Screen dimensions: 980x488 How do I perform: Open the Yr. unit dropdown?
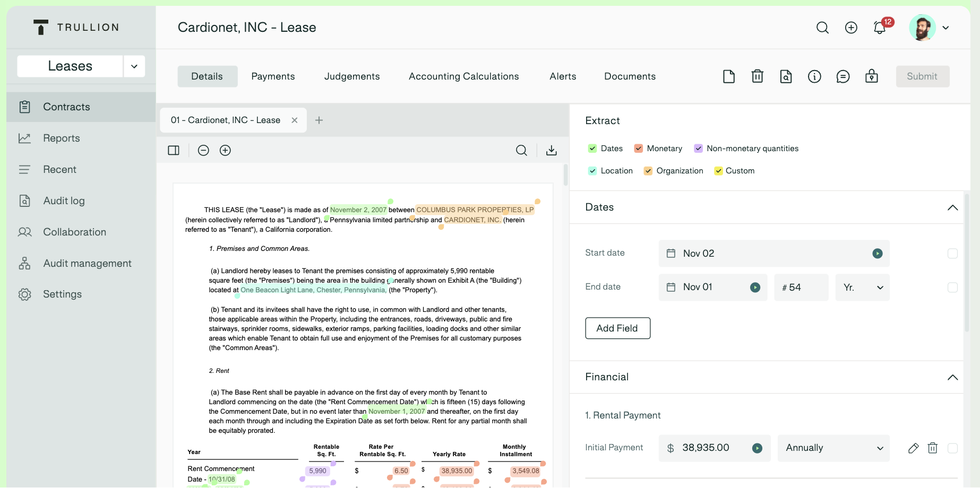coord(863,287)
